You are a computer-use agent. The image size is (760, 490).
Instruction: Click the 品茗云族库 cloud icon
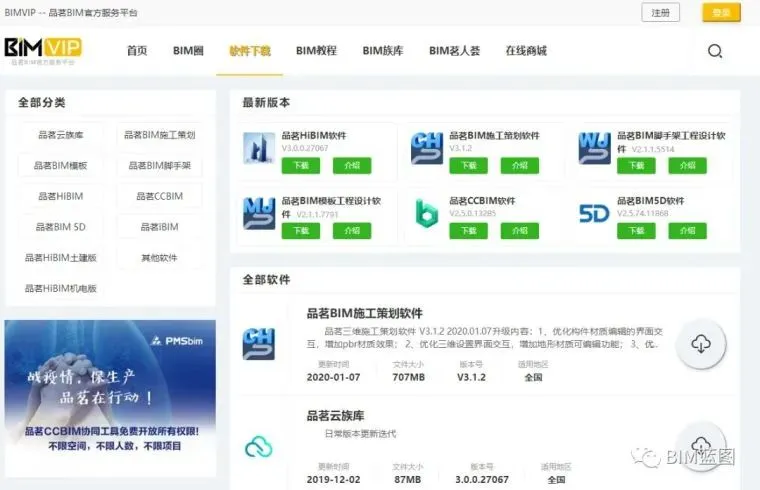pyautogui.click(x=259, y=446)
